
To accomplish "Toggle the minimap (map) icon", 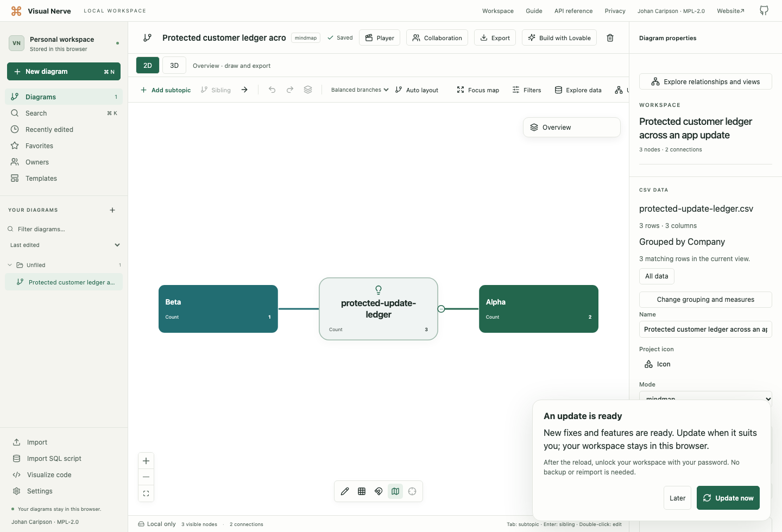I will (395, 491).
